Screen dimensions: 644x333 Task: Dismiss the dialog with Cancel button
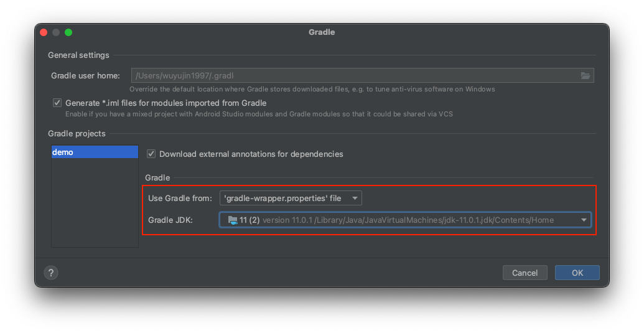pyautogui.click(x=525, y=273)
